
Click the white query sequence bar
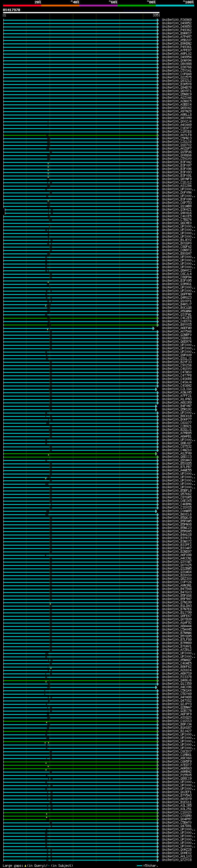pos(81,12)
